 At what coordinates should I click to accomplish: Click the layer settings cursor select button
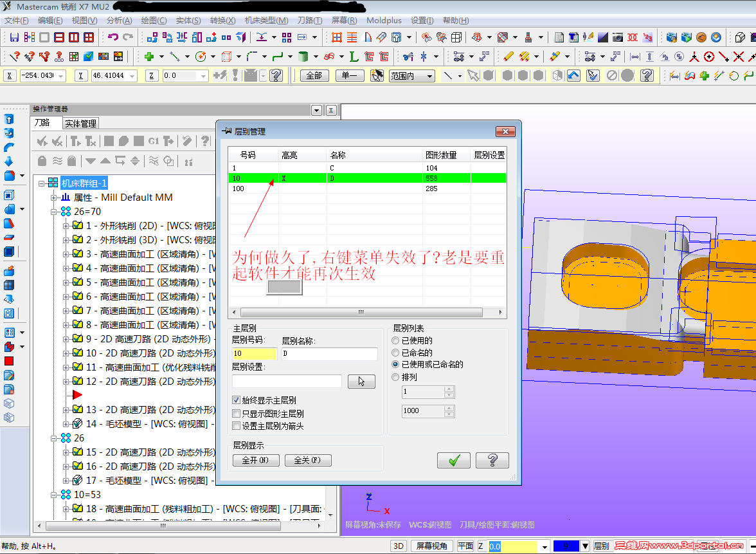coord(361,381)
